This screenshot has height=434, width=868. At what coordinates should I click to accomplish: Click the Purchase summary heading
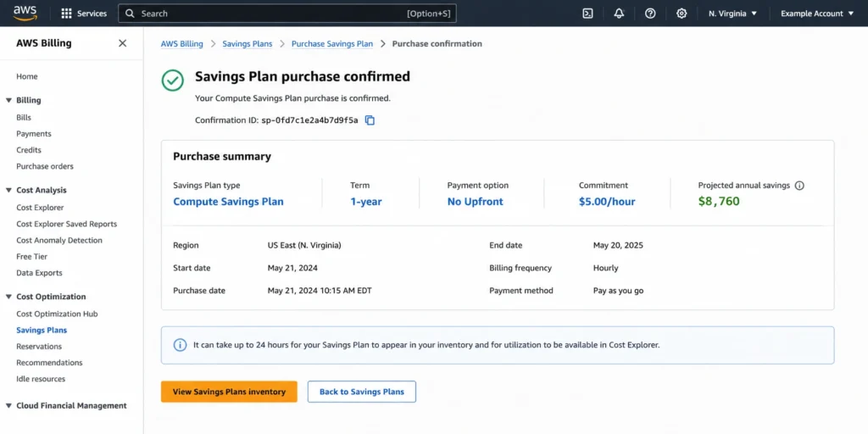click(222, 157)
